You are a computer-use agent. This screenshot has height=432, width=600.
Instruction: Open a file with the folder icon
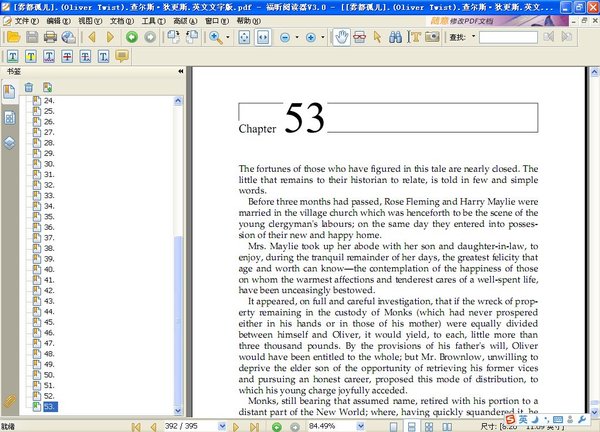(13, 37)
